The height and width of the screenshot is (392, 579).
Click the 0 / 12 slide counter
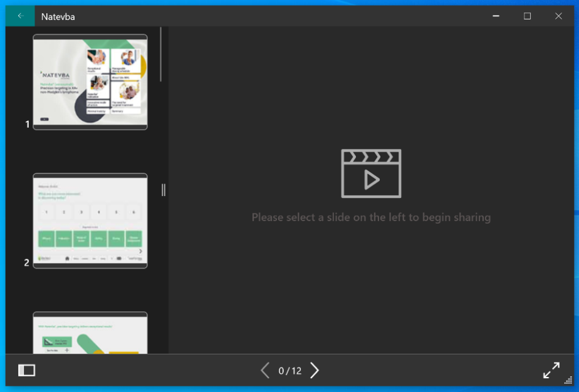point(290,371)
